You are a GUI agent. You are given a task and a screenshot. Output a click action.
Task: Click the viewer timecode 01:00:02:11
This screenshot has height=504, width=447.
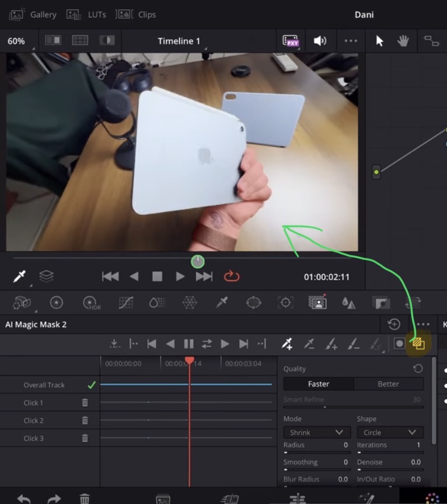tap(327, 277)
